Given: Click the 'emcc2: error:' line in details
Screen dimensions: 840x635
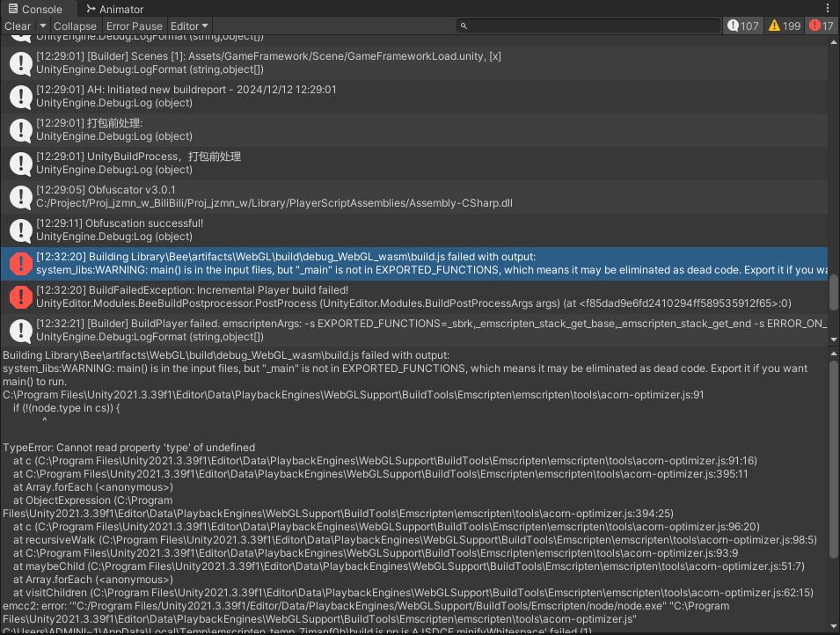Looking at the screenshot, I should (366, 606).
